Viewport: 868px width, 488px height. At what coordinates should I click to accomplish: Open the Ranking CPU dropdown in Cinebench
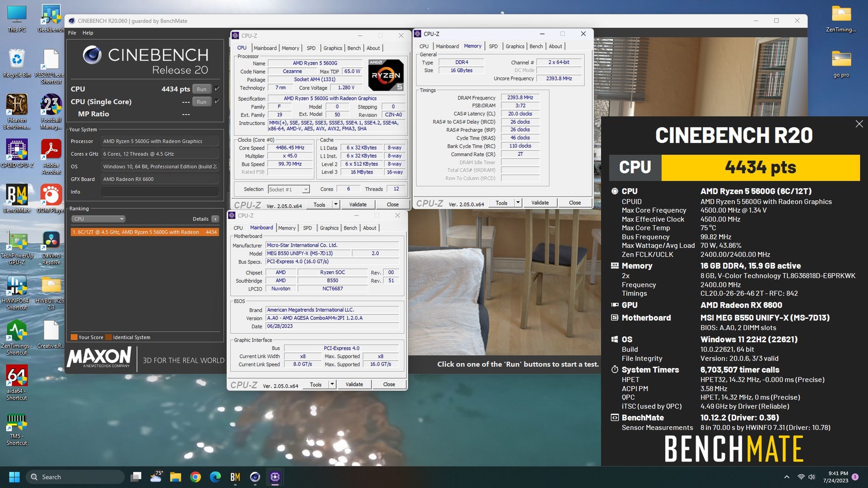[98, 219]
